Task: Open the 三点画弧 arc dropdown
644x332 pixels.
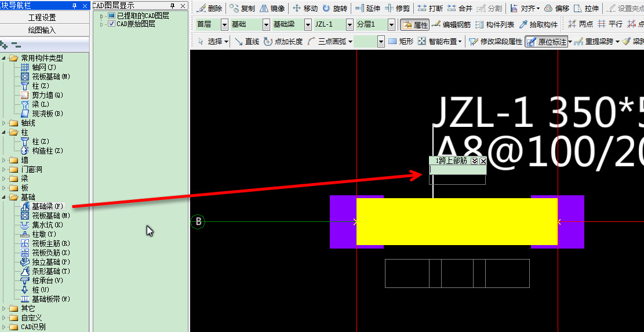Action: [x=350, y=42]
